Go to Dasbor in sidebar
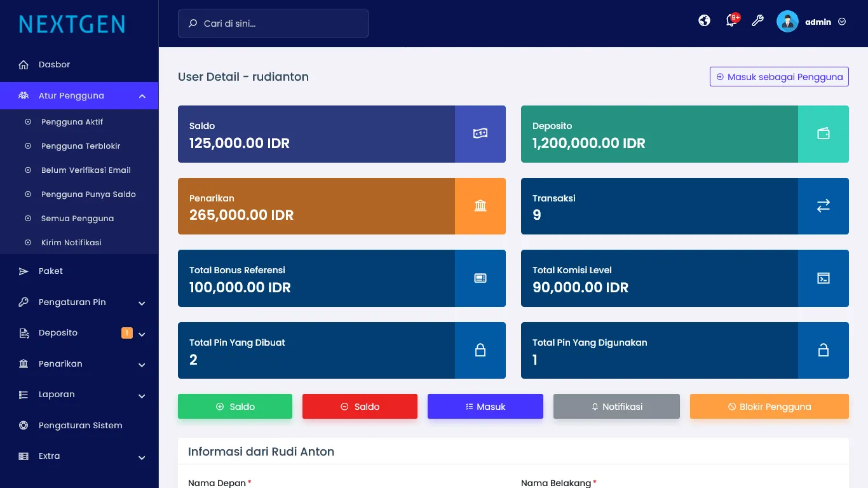This screenshot has width=868, height=488. [x=54, y=64]
